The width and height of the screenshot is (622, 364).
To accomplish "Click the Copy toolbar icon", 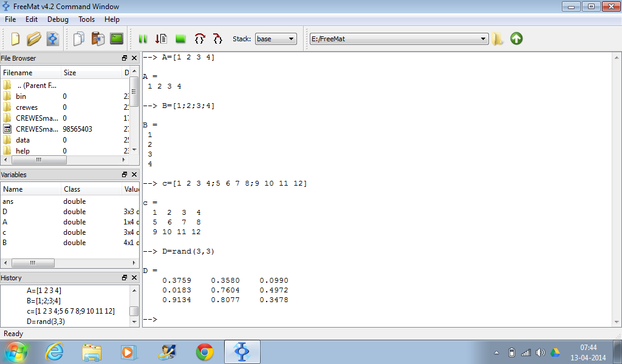I will pyautogui.click(x=79, y=39).
